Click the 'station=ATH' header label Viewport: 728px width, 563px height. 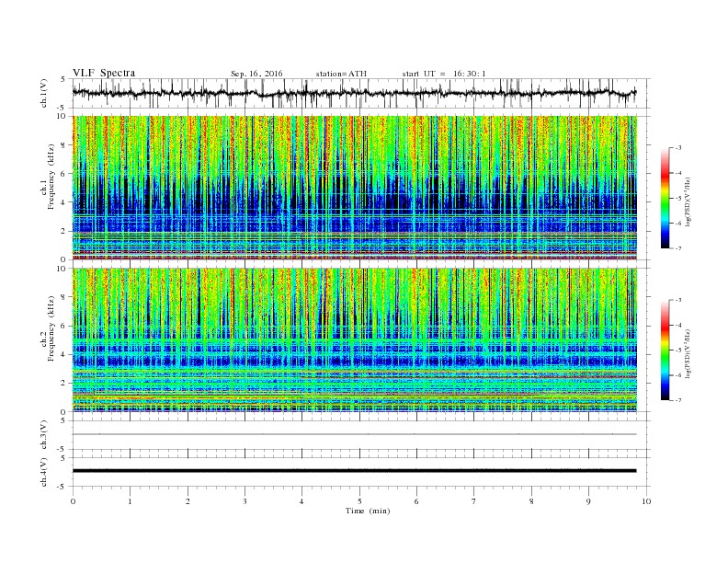pos(341,74)
